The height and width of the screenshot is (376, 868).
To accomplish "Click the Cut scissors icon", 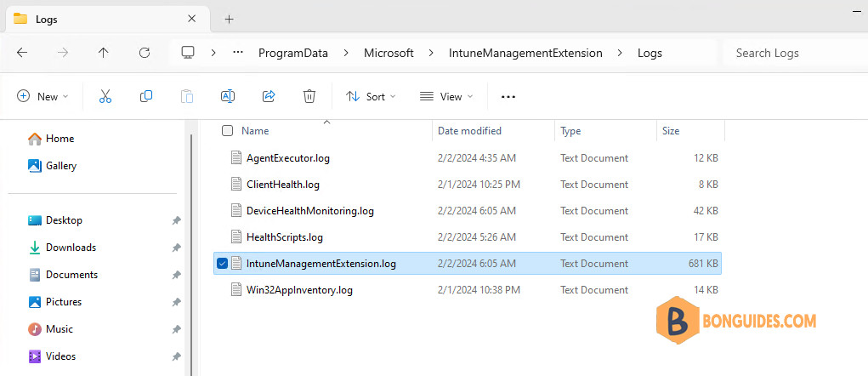I will tap(105, 96).
